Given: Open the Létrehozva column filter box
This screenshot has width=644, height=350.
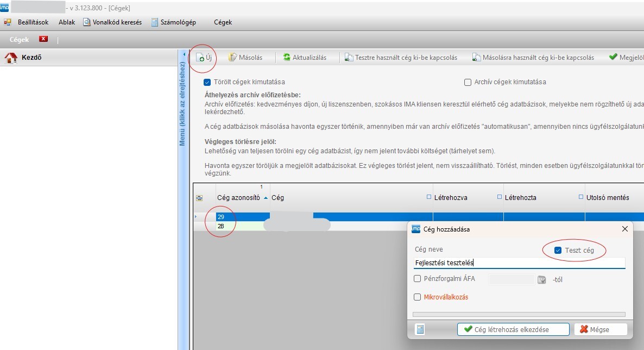Looking at the screenshot, I should pos(429,197).
